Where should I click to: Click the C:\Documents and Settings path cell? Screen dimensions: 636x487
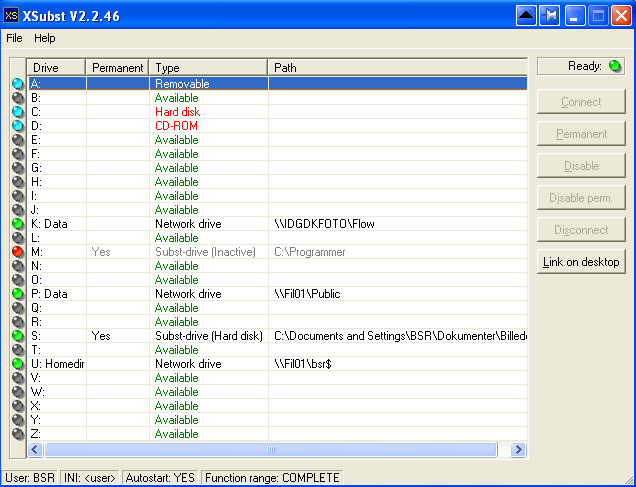(x=400, y=336)
